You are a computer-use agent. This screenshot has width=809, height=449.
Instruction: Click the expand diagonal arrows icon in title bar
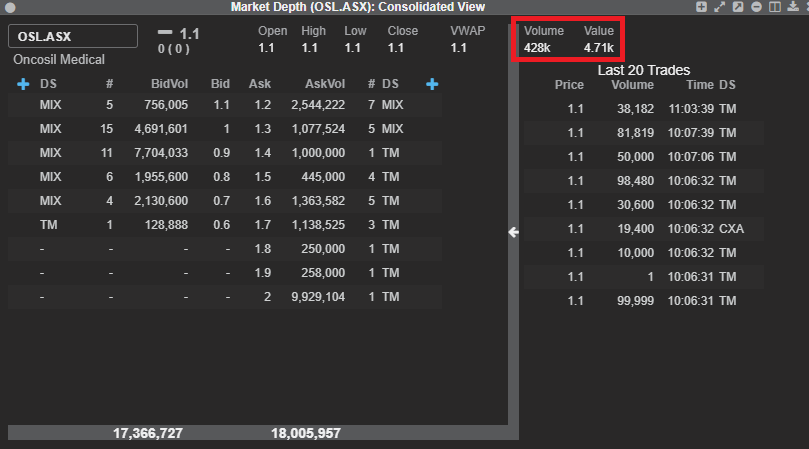click(x=719, y=7)
